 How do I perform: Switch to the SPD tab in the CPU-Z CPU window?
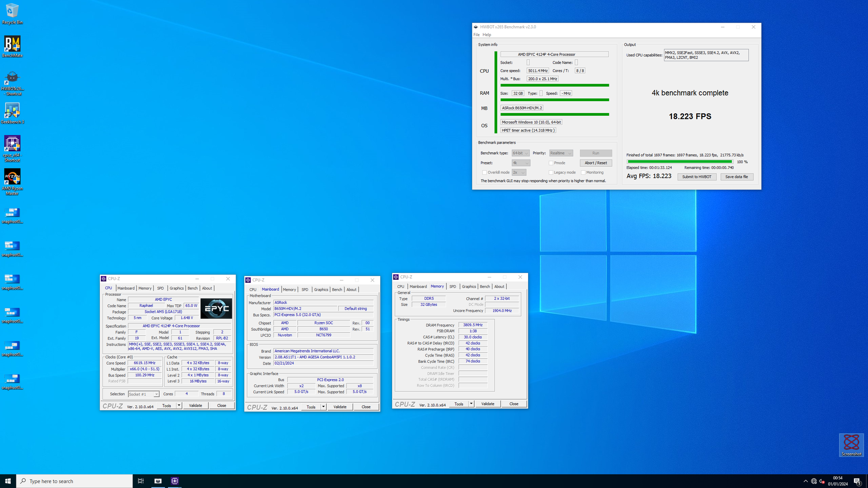point(160,288)
